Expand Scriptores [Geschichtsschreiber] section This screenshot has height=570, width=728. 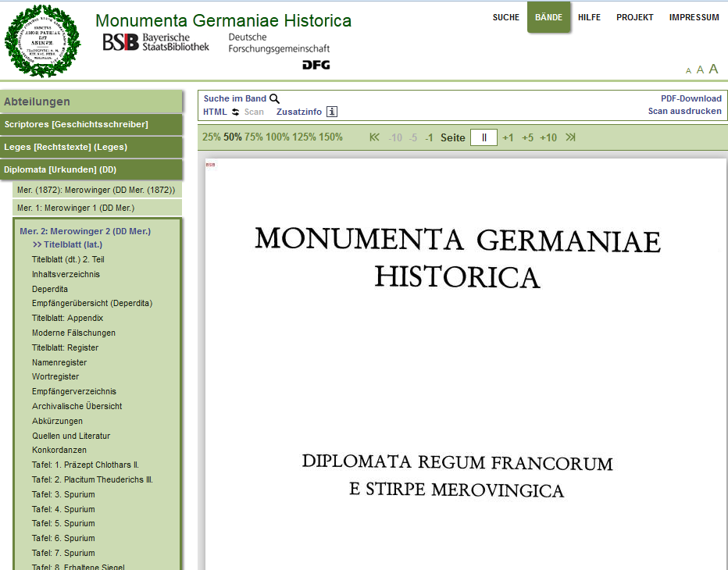[x=91, y=124]
